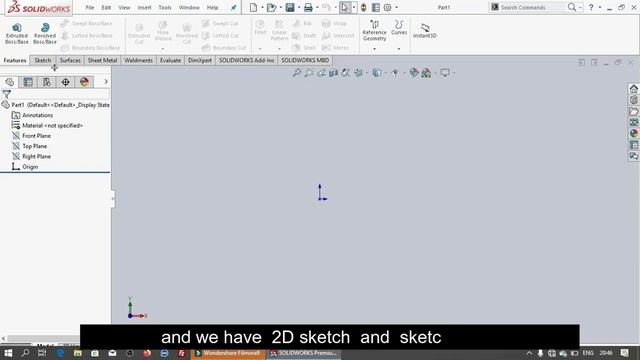Open the DimXpertManager tab icon

tap(65, 82)
